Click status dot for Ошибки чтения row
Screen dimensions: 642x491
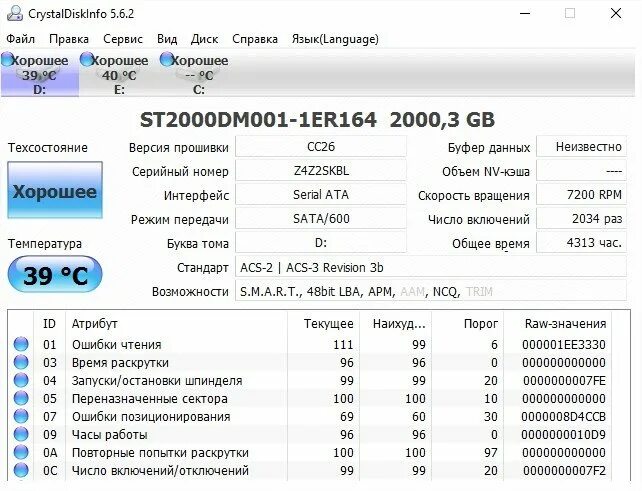pyautogui.click(x=21, y=344)
